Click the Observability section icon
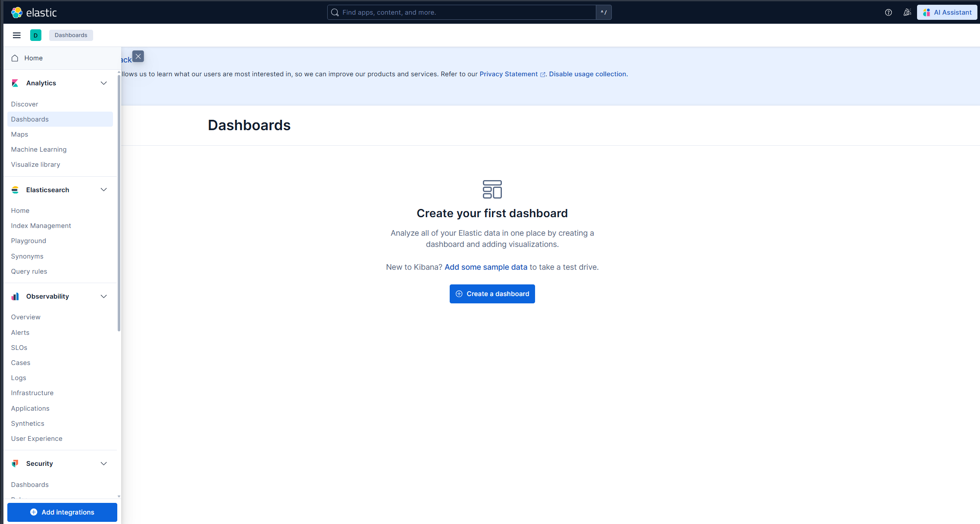 (15, 296)
